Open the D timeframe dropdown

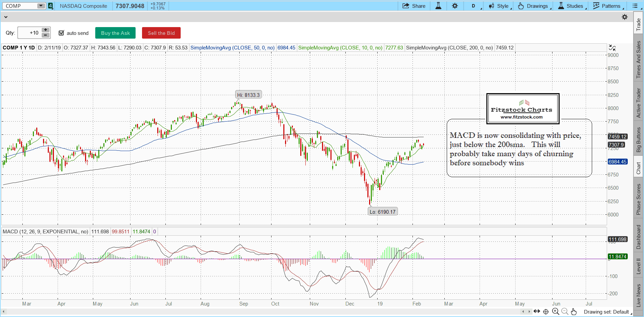tap(474, 6)
